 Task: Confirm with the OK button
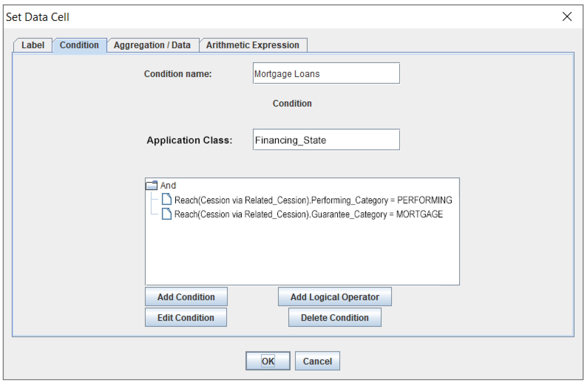tap(268, 361)
